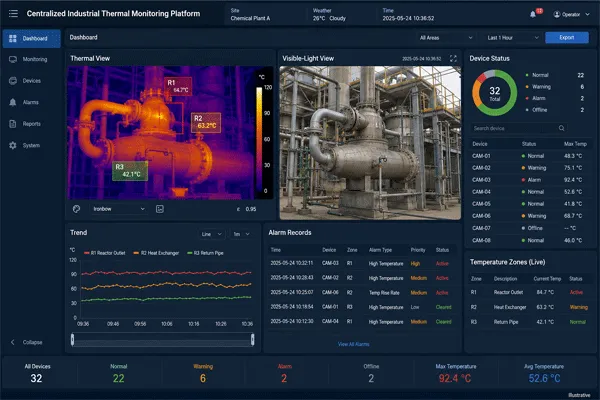This screenshot has width=600, height=400.
Task: Click the Alarms bell sidebar icon
Action: coord(13,102)
